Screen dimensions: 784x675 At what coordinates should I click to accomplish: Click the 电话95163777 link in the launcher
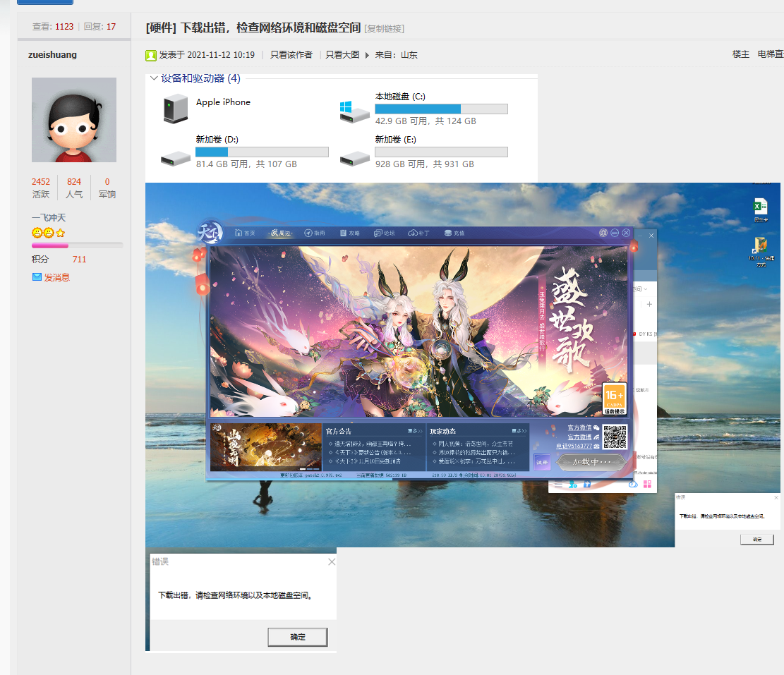(x=574, y=446)
